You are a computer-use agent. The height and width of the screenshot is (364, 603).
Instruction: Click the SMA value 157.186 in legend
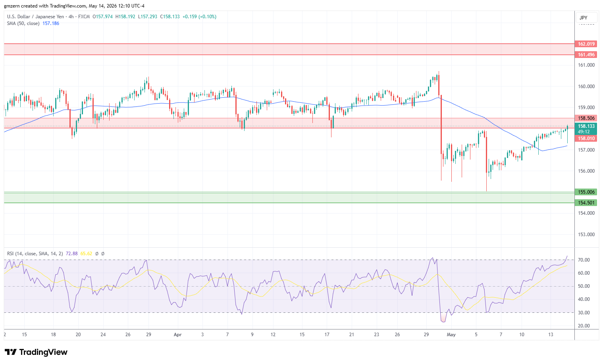click(51, 23)
